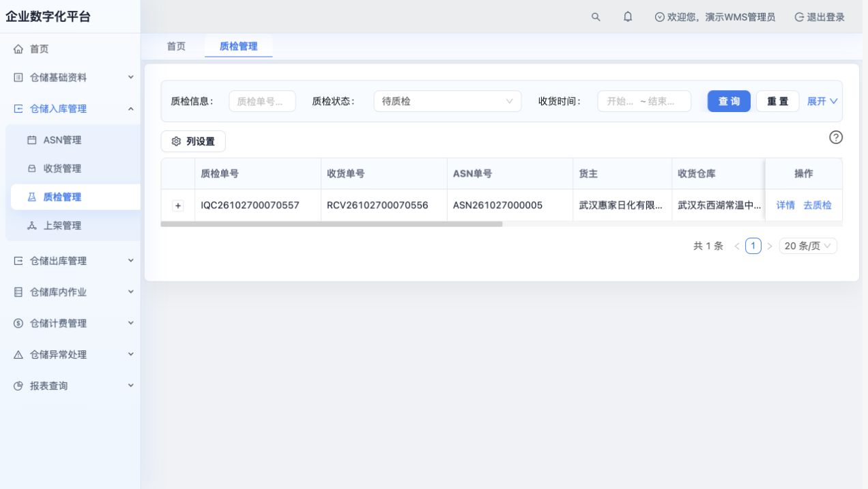Click the 收货时间 end date field
Screen dimensions: 868x489
pos(661,101)
